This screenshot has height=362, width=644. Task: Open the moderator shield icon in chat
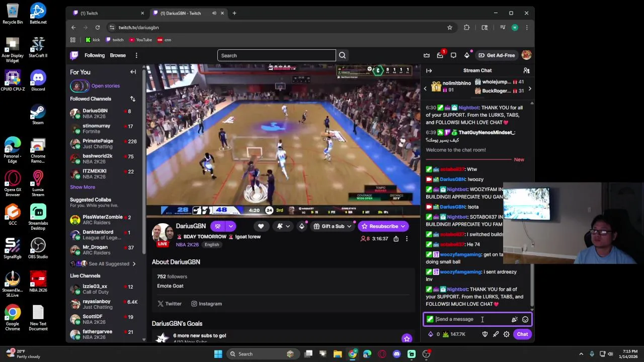point(485,334)
